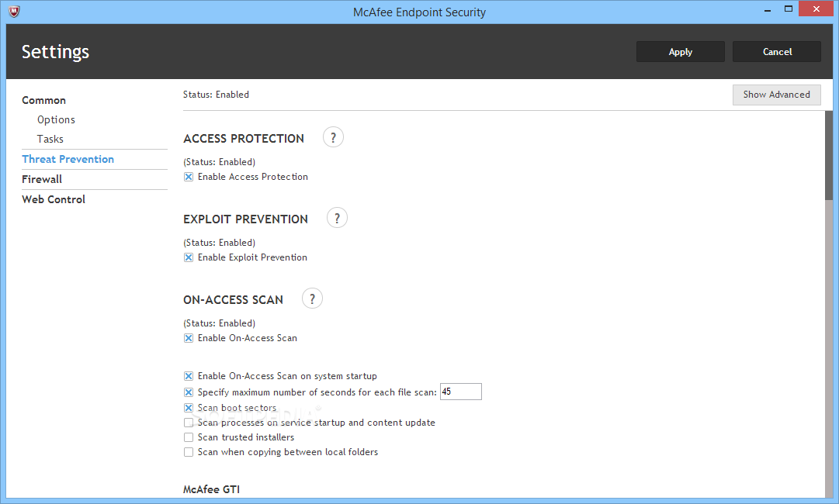The image size is (839, 504).
Task: Click the Show Advanced button
Action: (776, 95)
